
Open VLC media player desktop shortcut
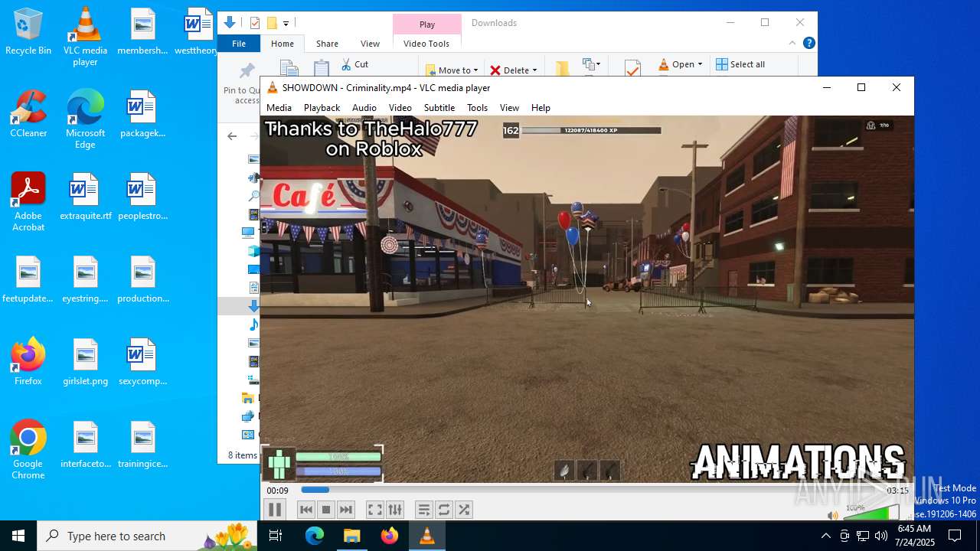[85, 37]
